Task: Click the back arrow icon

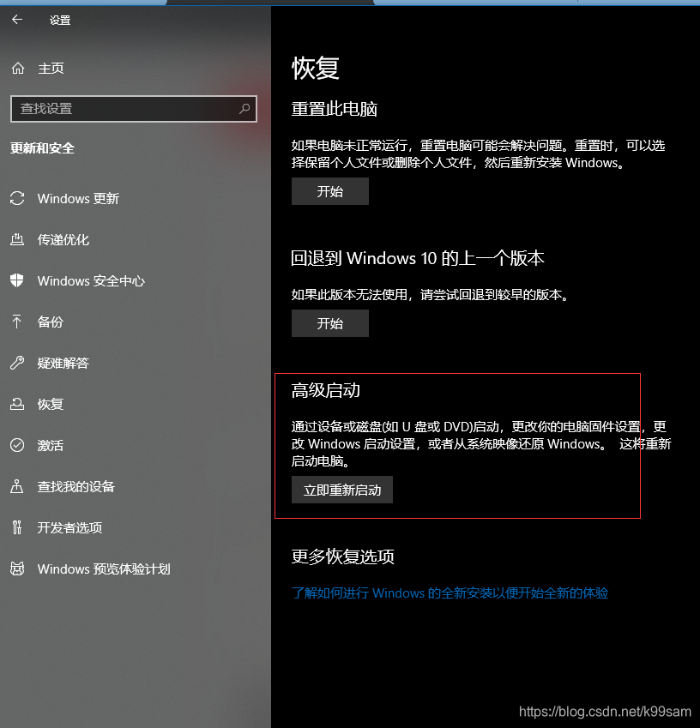Action: 17,20
